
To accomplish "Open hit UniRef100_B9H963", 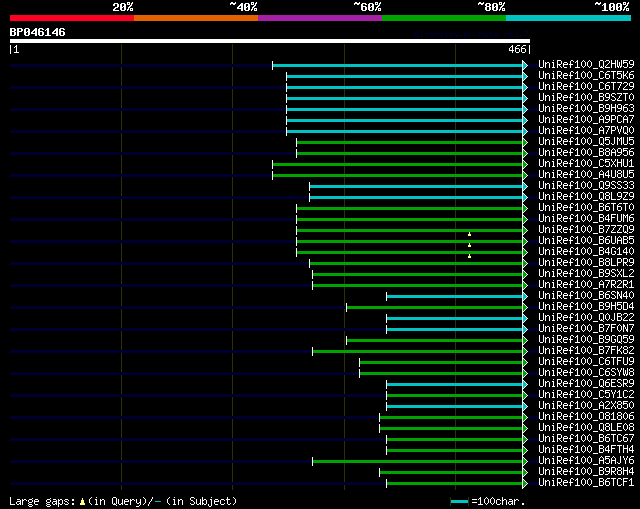I will [x=586, y=108].
